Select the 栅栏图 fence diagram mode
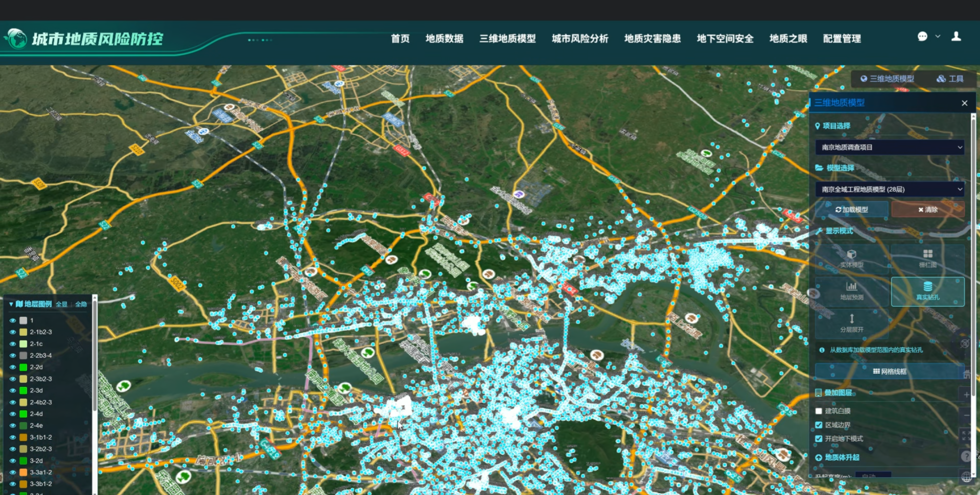This screenshot has width=980, height=495. pyautogui.click(x=927, y=259)
